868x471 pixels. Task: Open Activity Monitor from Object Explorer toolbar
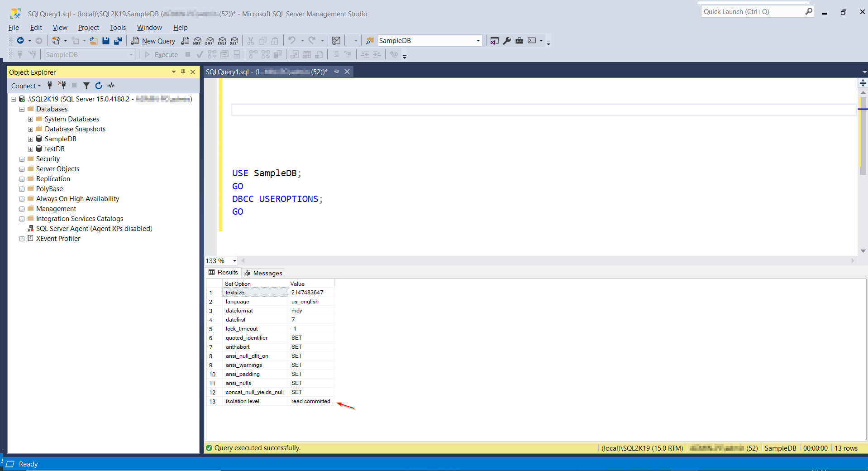(110, 86)
